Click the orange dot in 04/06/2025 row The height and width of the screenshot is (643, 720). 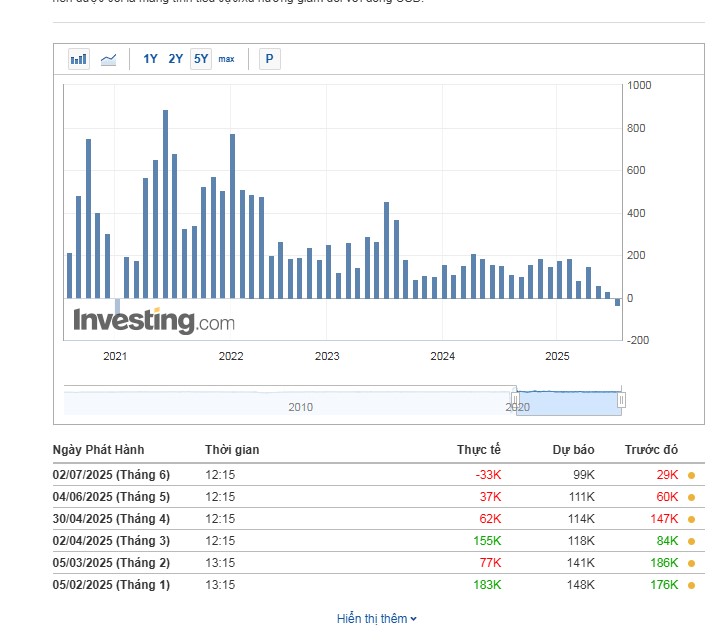(x=692, y=497)
